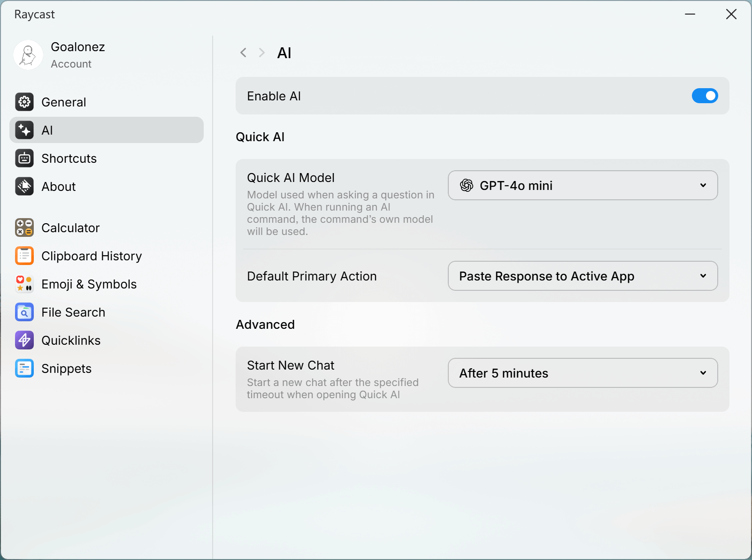Click the AI sparkle icon in sidebar
The height and width of the screenshot is (560, 752).
24,130
